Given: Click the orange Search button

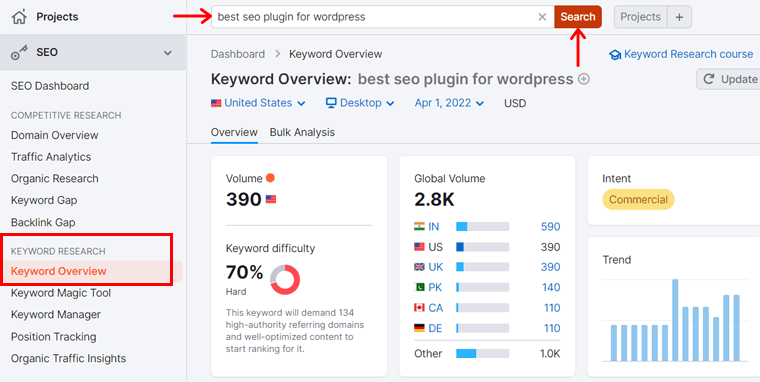Looking at the screenshot, I should pyautogui.click(x=578, y=17).
